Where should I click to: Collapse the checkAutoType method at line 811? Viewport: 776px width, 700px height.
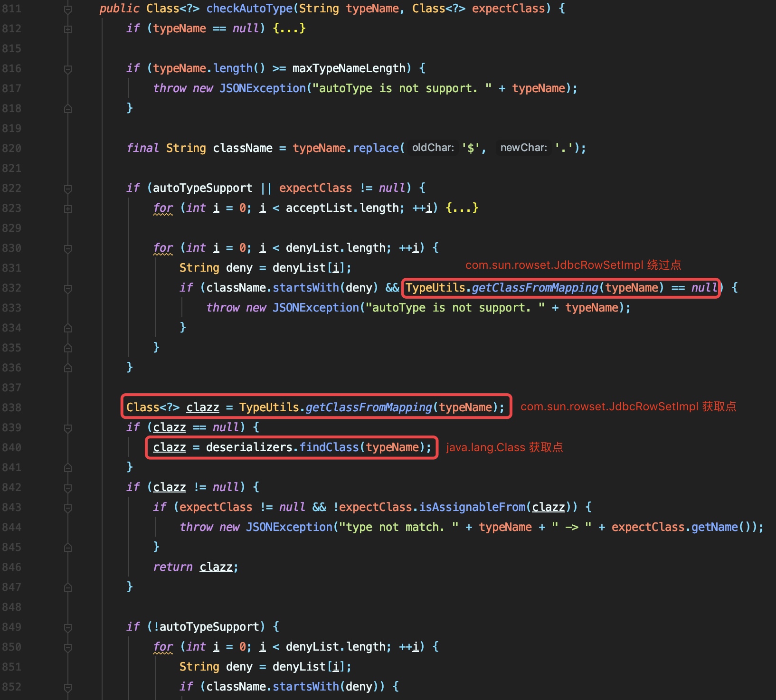[x=68, y=9]
